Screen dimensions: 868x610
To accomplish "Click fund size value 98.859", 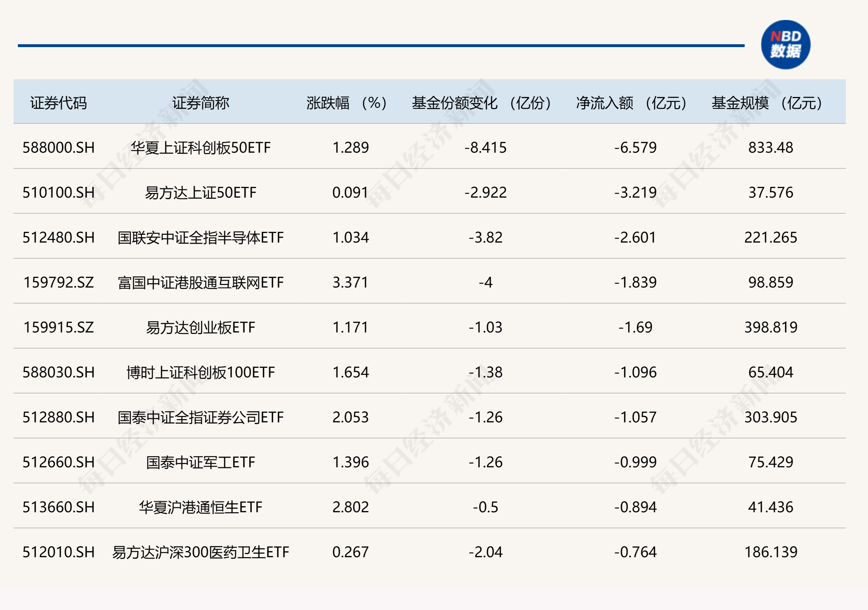I will [x=771, y=282].
